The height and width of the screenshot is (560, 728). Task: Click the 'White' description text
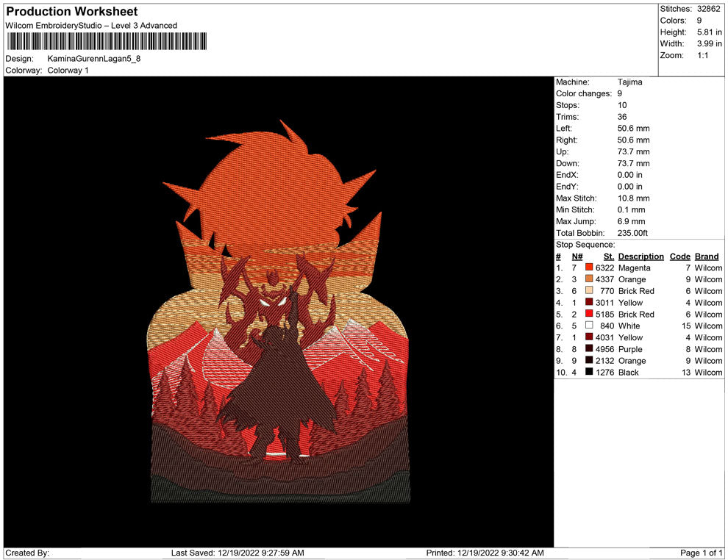[x=629, y=326]
